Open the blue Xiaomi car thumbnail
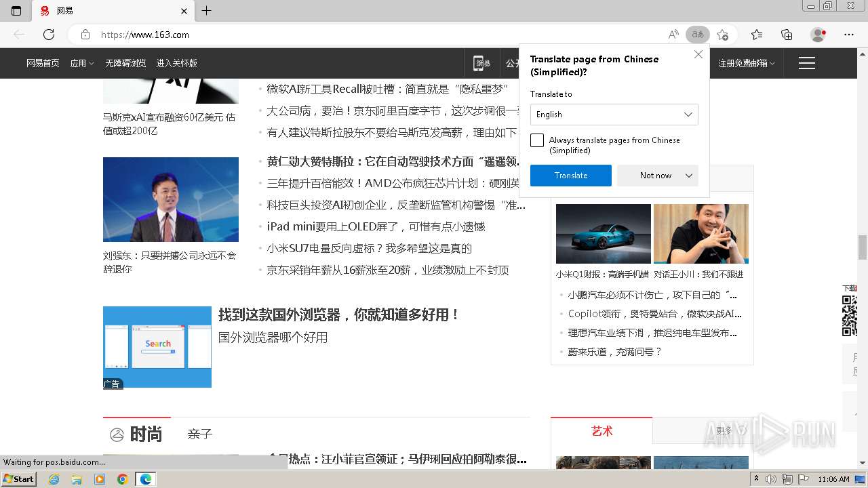This screenshot has height=488, width=868. [x=603, y=233]
